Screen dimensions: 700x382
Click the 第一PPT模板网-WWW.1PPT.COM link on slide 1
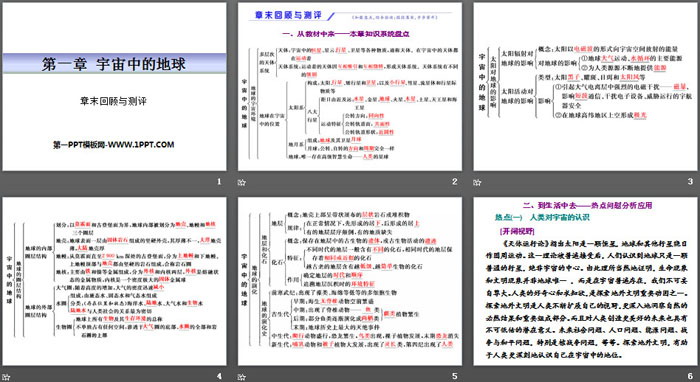pos(113,145)
